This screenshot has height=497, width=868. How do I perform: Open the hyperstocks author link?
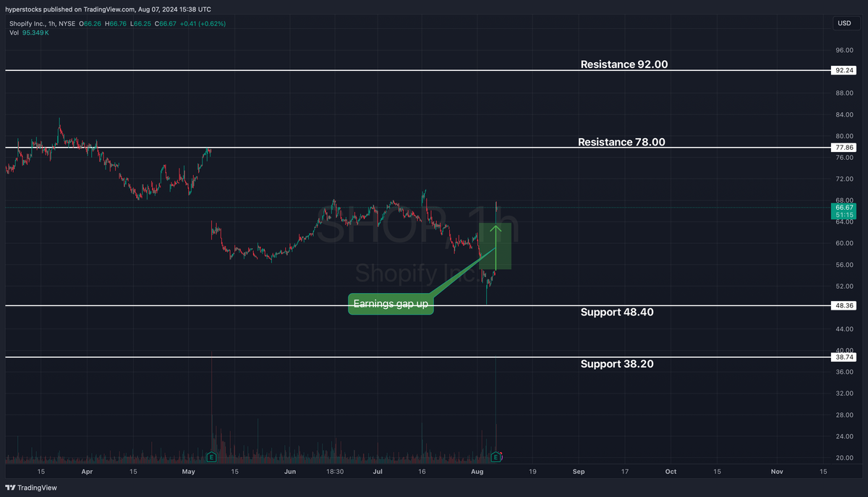point(21,9)
